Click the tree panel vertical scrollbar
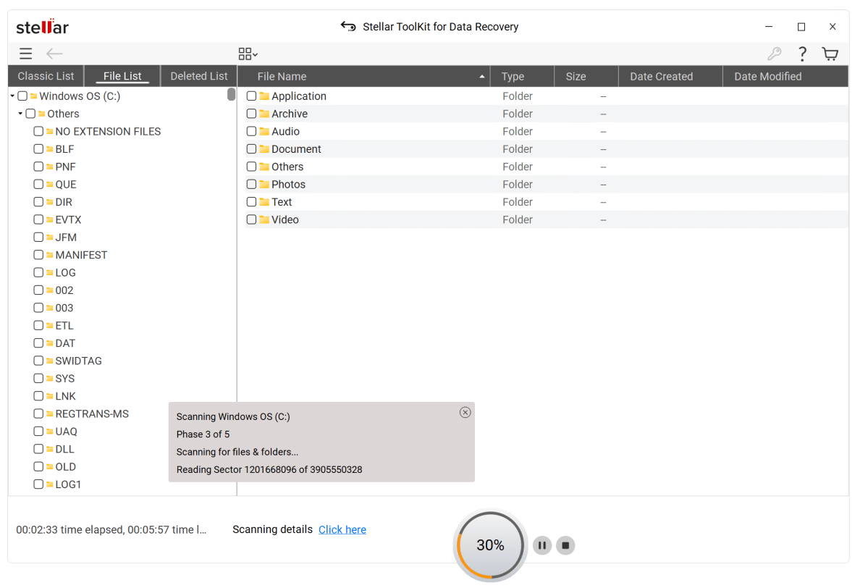 point(231,94)
